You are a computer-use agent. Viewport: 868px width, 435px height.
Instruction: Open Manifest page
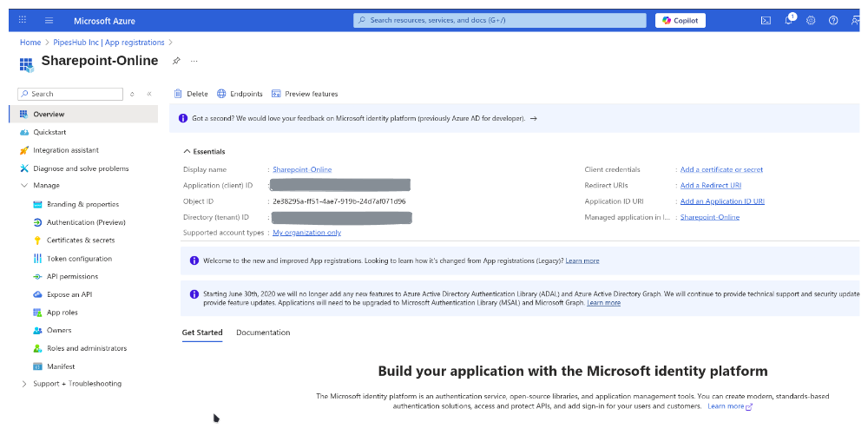[x=61, y=366]
